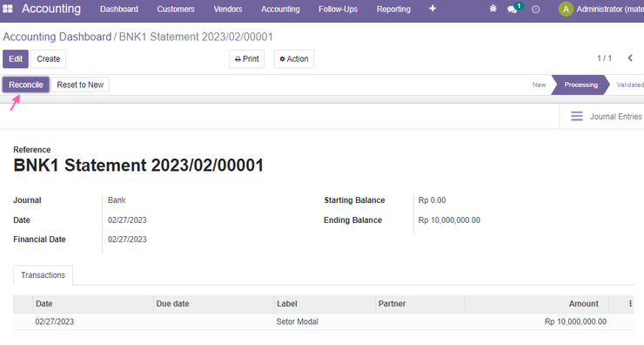The width and height of the screenshot is (644, 345).
Task: Click the plus icon in top navigation
Action: 433,8
